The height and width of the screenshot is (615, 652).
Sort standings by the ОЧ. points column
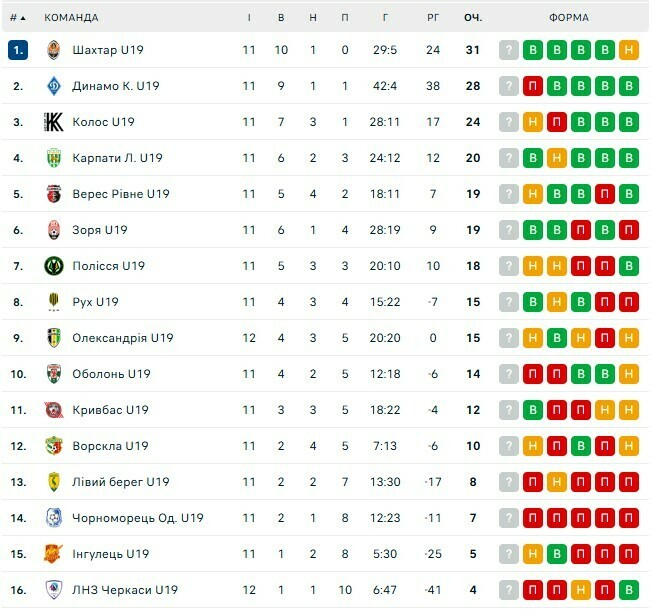tap(472, 18)
